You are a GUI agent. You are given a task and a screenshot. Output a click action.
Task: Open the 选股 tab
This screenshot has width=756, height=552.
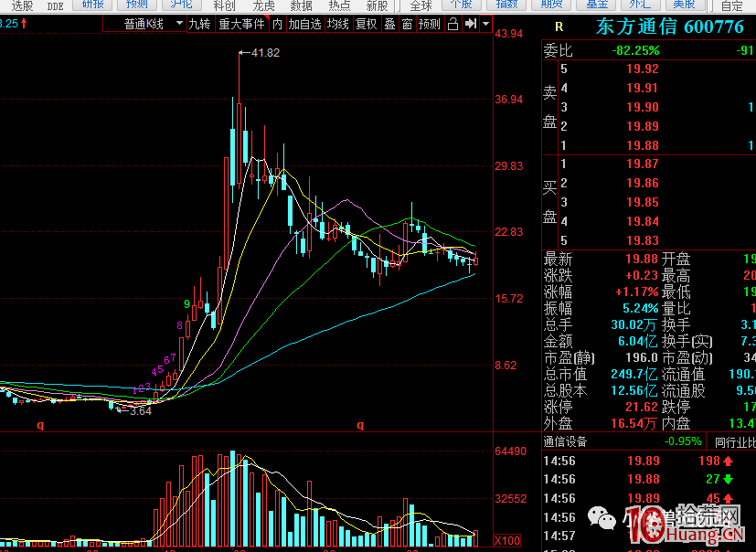[22, 5]
